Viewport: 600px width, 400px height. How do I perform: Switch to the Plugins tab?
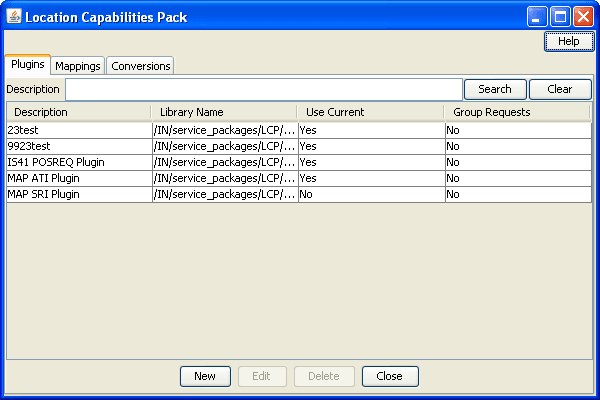tap(28, 64)
